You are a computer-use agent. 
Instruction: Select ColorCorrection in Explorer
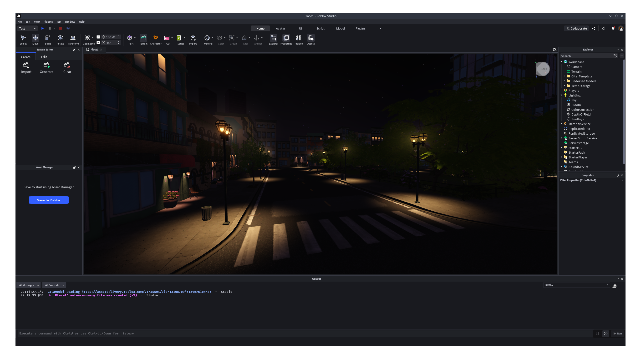pos(583,110)
